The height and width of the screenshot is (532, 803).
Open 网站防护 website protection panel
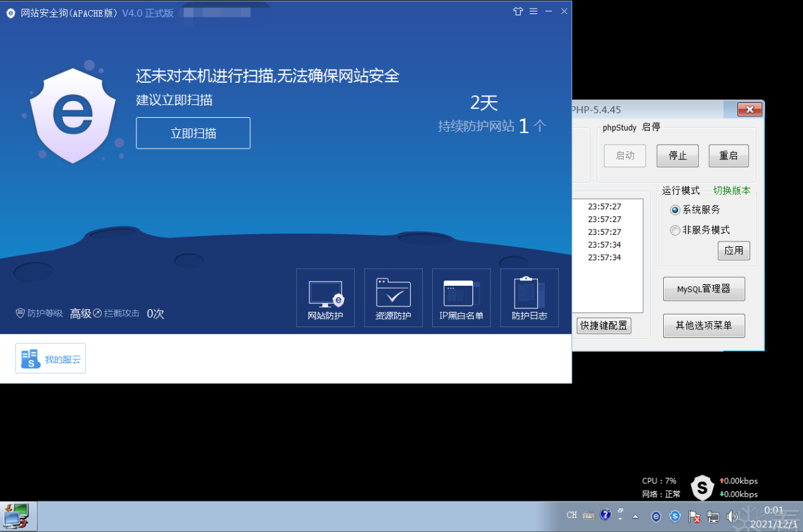pyautogui.click(x=325, y=298)
